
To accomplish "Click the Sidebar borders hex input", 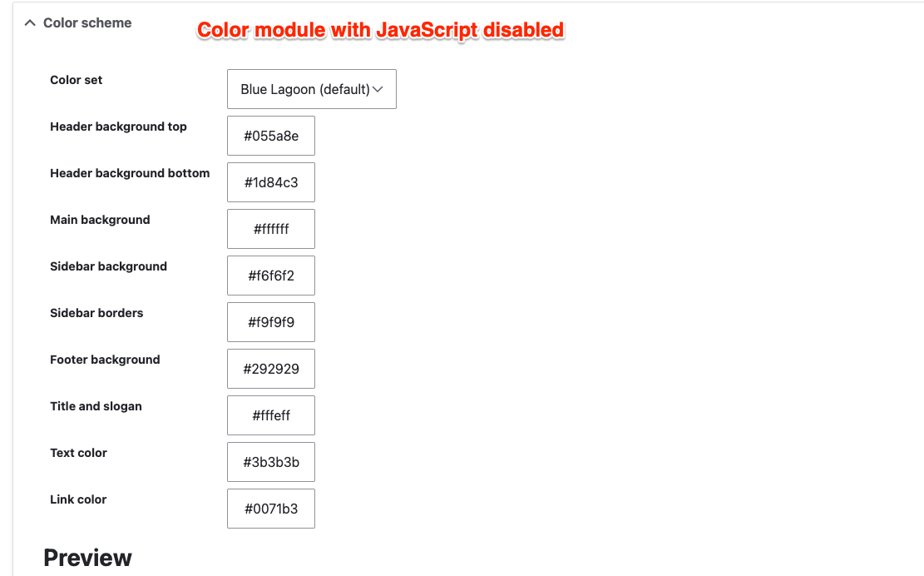I will [270, 322].
